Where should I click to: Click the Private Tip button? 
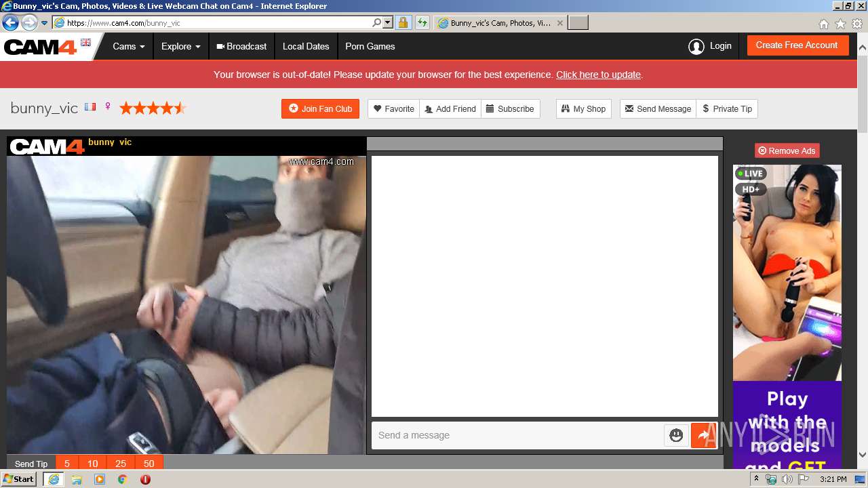[727, 108]
